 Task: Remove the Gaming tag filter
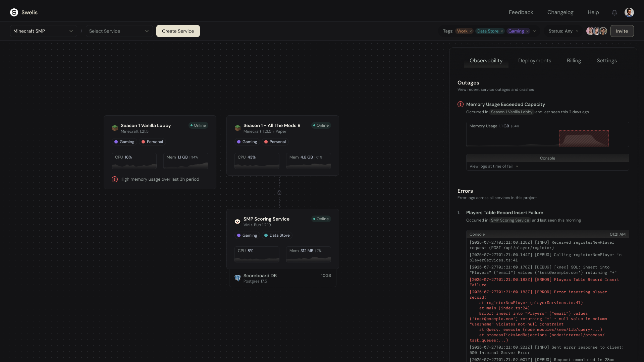click(x=527, y=31)
